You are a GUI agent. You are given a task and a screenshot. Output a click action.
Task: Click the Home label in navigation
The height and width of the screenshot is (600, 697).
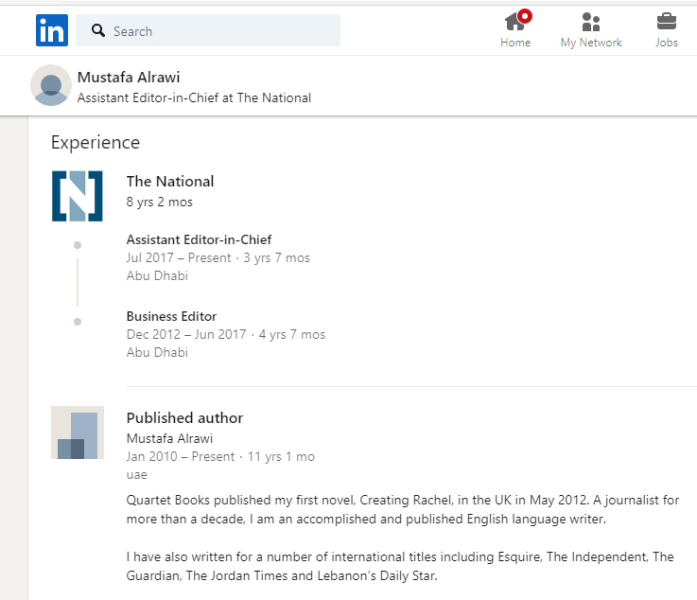[x=515, y=43]
